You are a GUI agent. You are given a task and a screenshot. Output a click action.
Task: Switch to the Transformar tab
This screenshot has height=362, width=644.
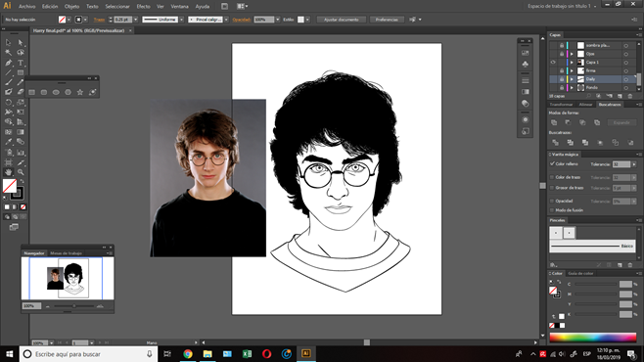(x=562, y=105)
